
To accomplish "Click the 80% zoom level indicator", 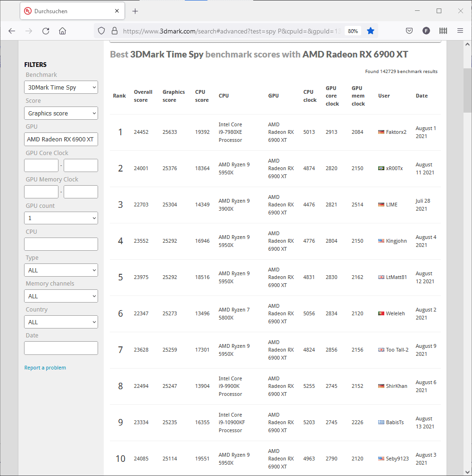I will (x=353, y=31).
